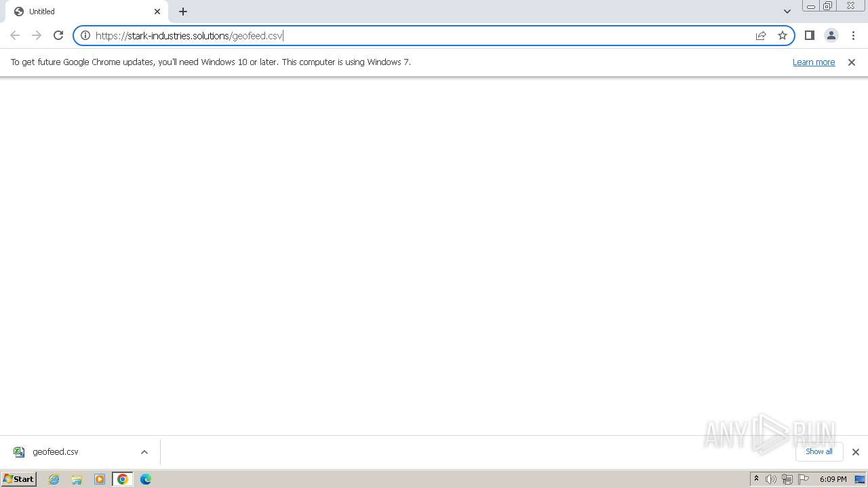Viewport: 868px width, 488px height.
Task: Click the browser forward arrow
Action: coord(37,35)
